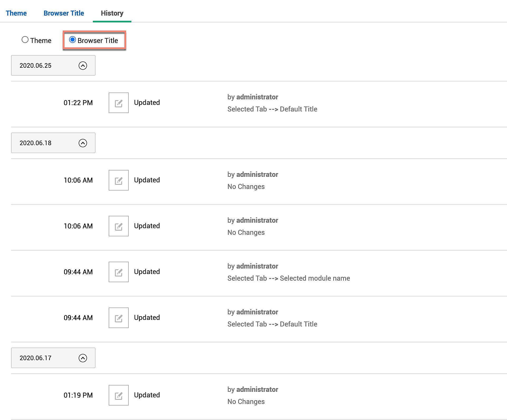The width and height of the screenshot is (507, 420).
Task: Switch to the Theme tab
Action: (16, 13)
